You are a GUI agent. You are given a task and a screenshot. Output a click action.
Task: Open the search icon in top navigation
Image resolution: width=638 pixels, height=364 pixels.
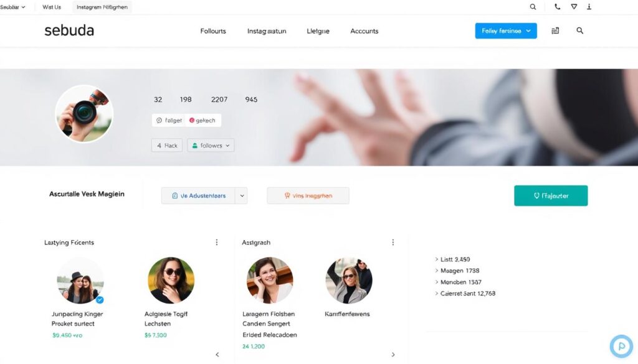(579, 30)
